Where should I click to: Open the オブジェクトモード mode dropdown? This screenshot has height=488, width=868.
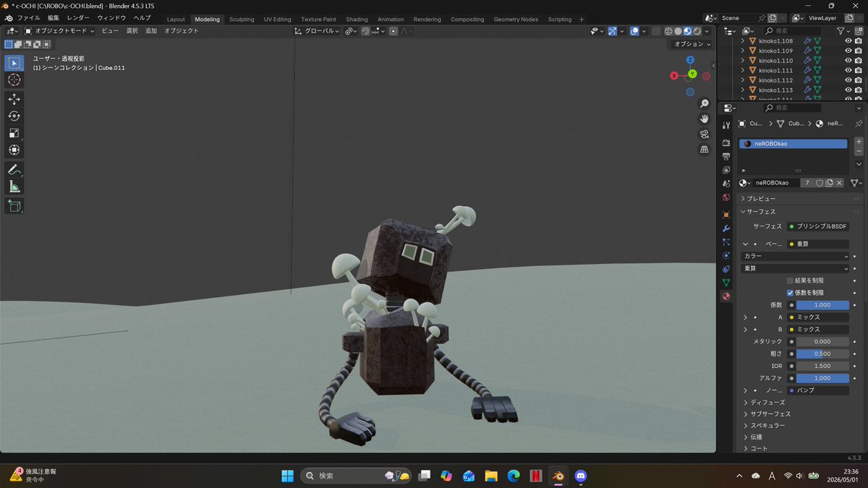coord(59,31)
